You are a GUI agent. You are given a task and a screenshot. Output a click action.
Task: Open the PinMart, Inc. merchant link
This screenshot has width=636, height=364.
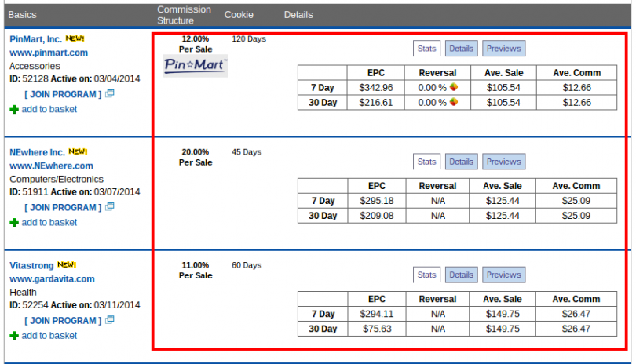pyautogui.click(x=35, y=39)
